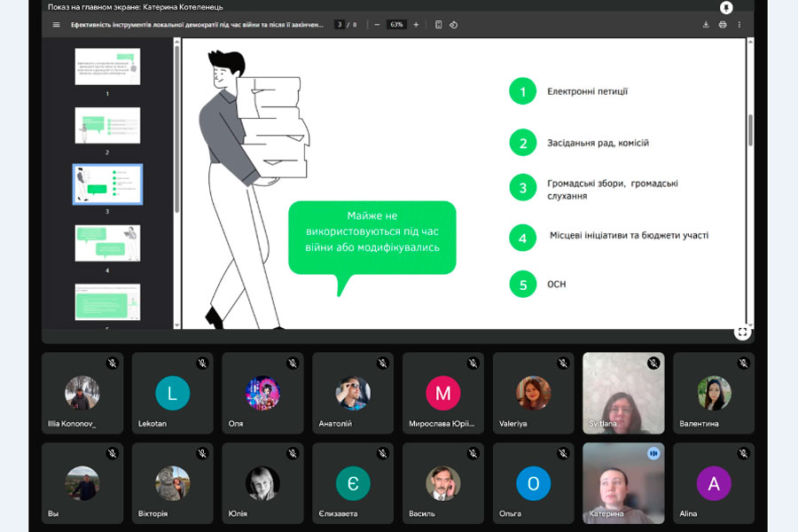Click the page number input field
The width and height of the screenshot is (798, 532).
340,25
